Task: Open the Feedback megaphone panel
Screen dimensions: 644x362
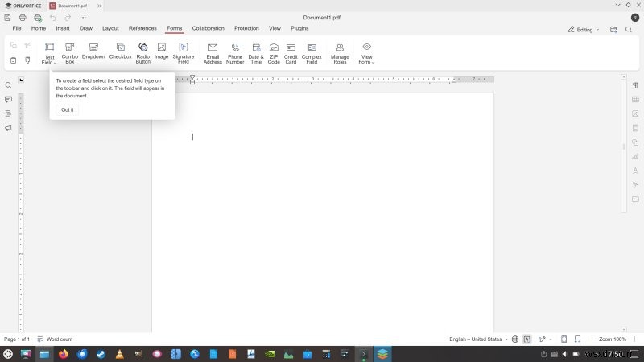Action: (8, 128)
